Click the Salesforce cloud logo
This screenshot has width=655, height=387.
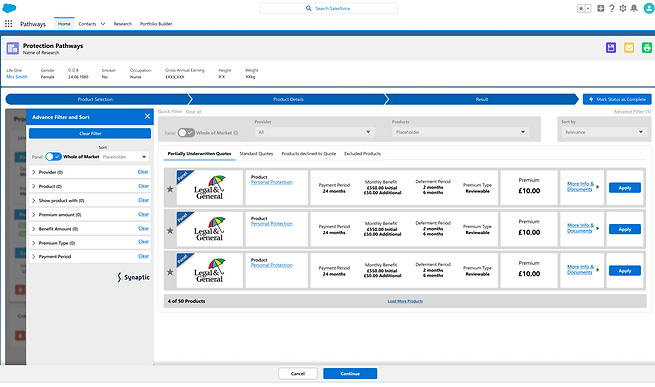[9, 8]
